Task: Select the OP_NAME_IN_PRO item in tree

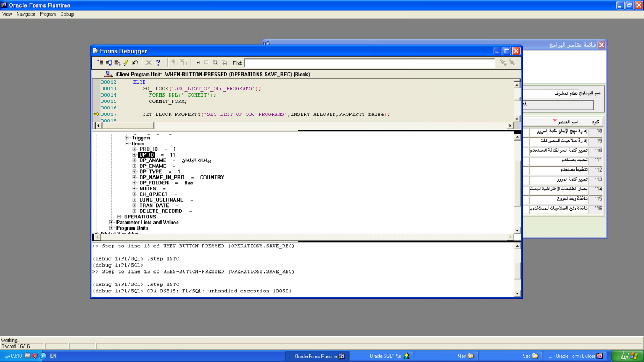Action: pyautogui.click(x=162, y=178)
